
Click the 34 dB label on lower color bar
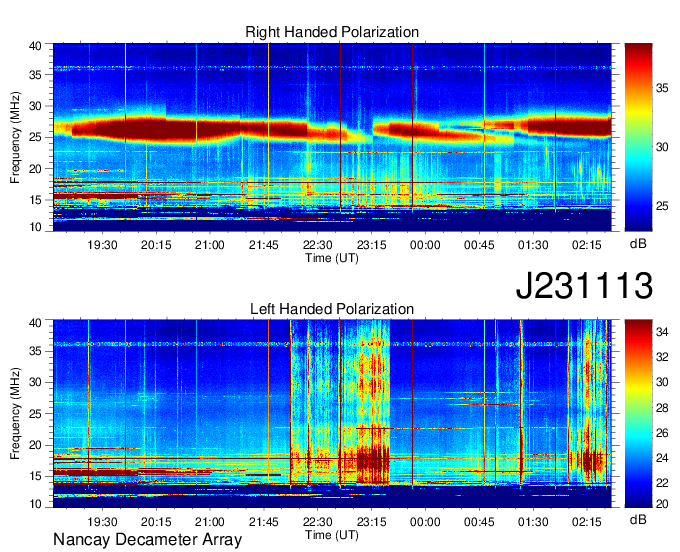662,332
